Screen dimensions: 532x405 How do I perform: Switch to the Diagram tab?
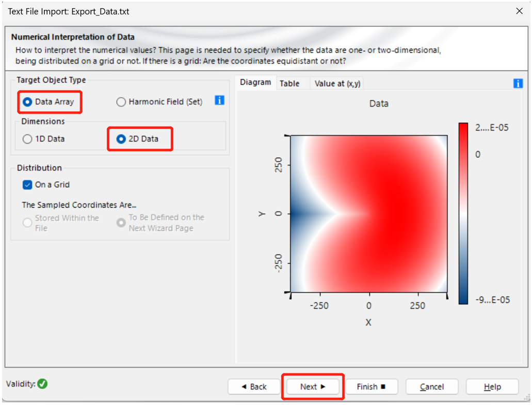point(255,83)
